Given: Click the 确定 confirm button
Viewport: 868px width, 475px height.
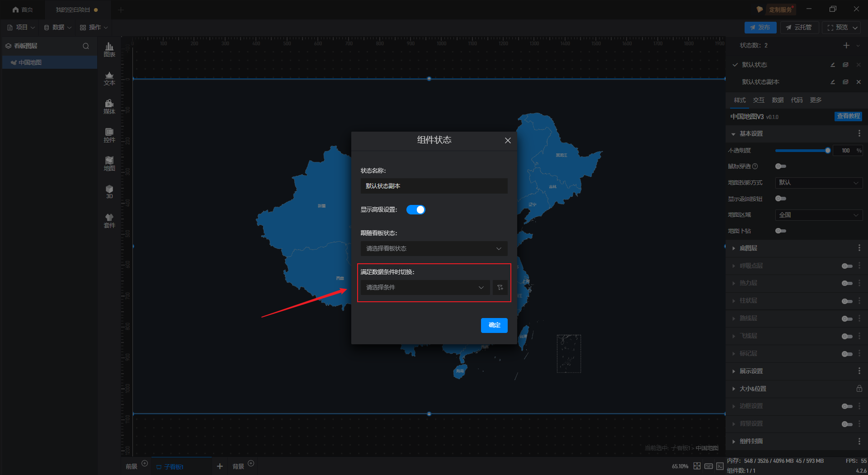Looking at the screenshot, I should 494,325.
